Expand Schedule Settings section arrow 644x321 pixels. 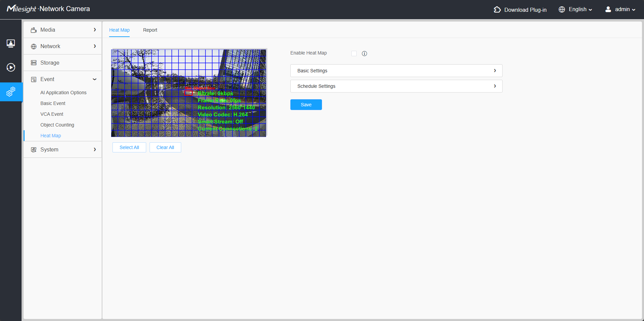[x=495, y=86]
